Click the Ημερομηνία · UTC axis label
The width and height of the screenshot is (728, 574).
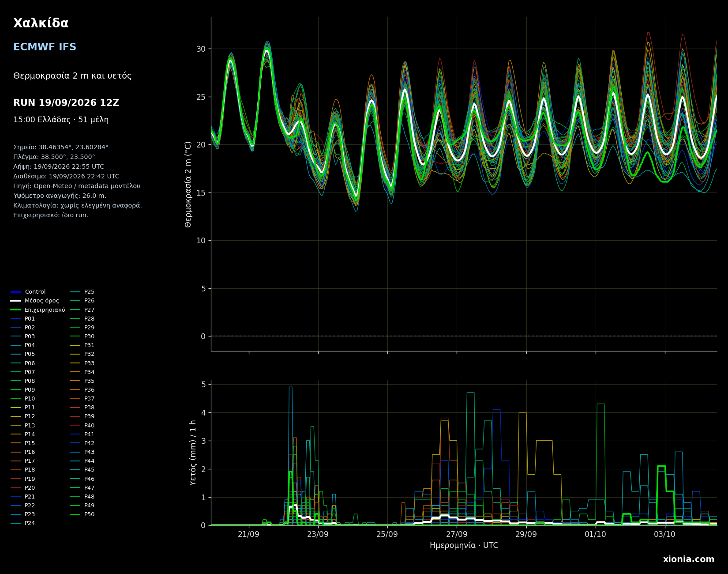click(464, 546)
